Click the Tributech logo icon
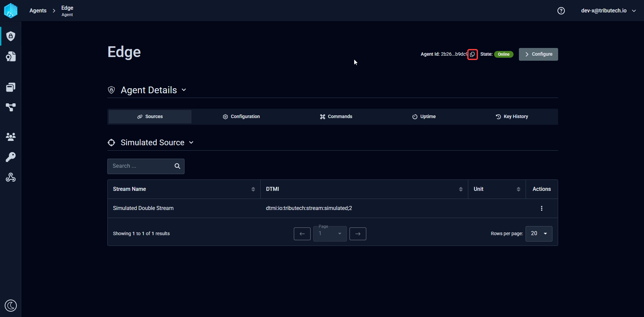Viewport: 644px width, 317px height. [x=11, y=10]
